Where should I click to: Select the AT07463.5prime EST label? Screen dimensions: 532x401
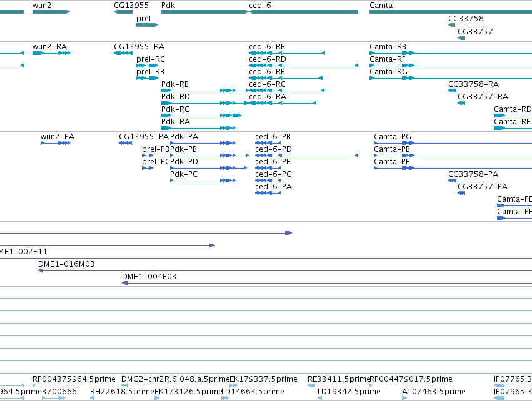coord(434,392)
